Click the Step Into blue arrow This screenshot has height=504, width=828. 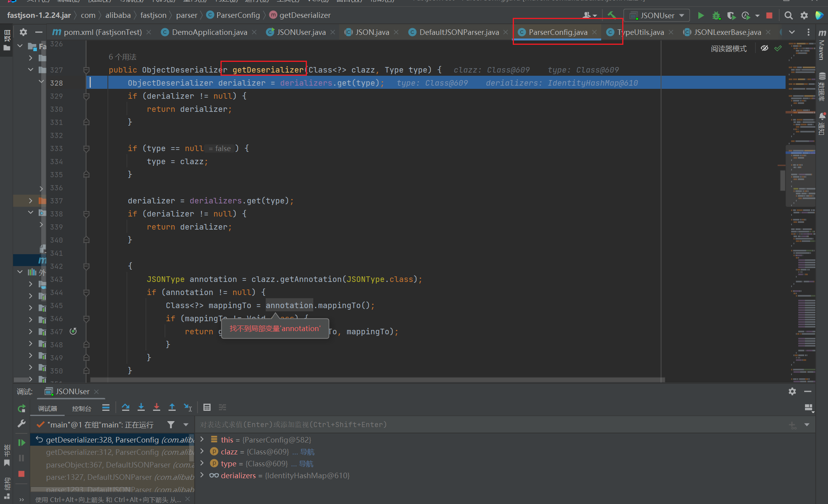(x=141, y=407)
